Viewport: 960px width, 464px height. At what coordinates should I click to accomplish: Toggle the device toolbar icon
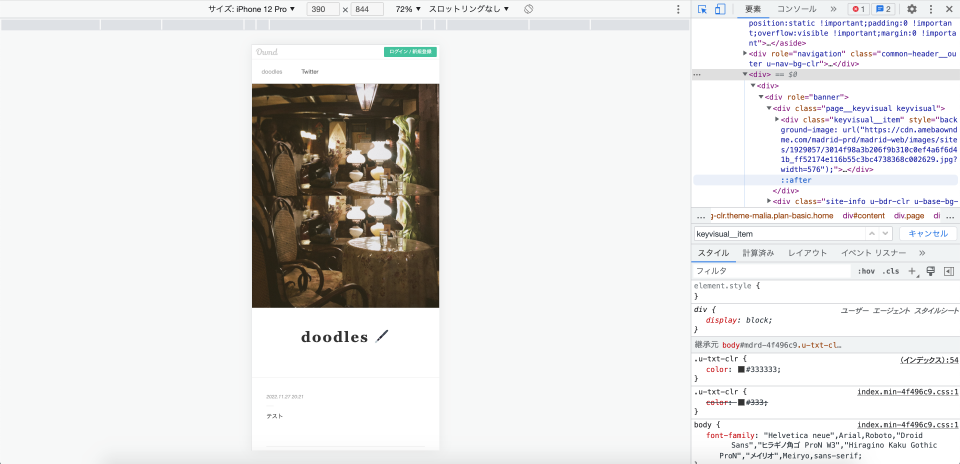coord(720,9)
